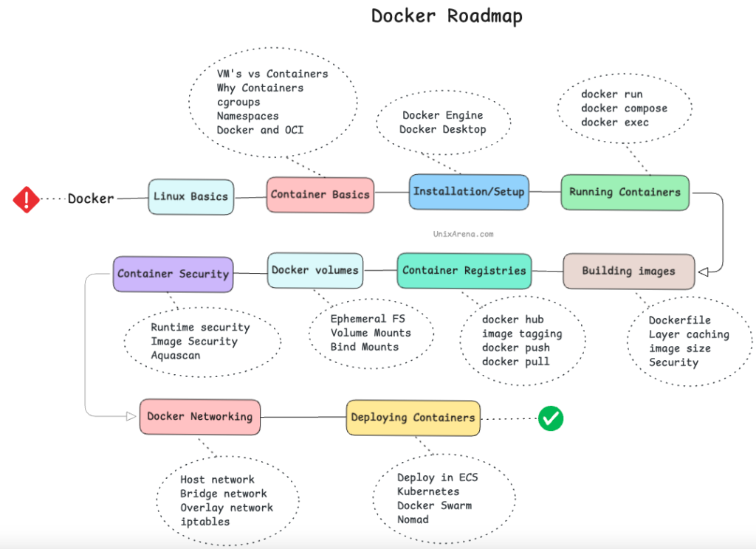Click the Docker Roadmap title
This screenshot has width=756, height=549.
tap(447, 16)
